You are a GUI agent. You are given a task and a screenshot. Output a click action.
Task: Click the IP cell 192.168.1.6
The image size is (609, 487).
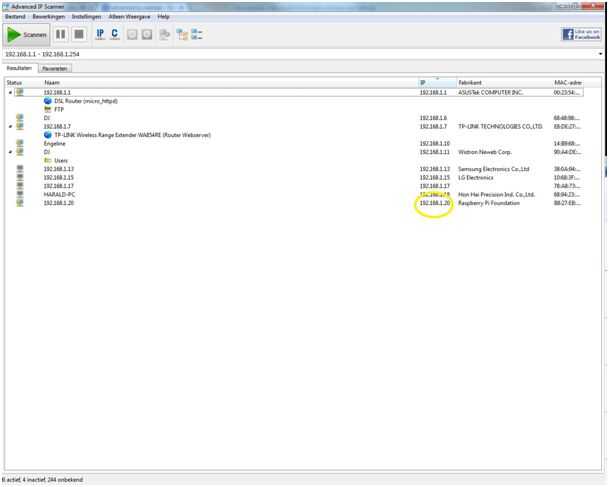(x=433, y=118)
